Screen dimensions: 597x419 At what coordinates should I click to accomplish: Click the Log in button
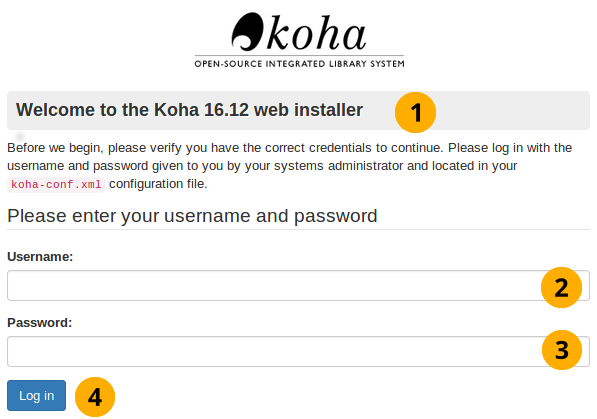click(37, 395)
